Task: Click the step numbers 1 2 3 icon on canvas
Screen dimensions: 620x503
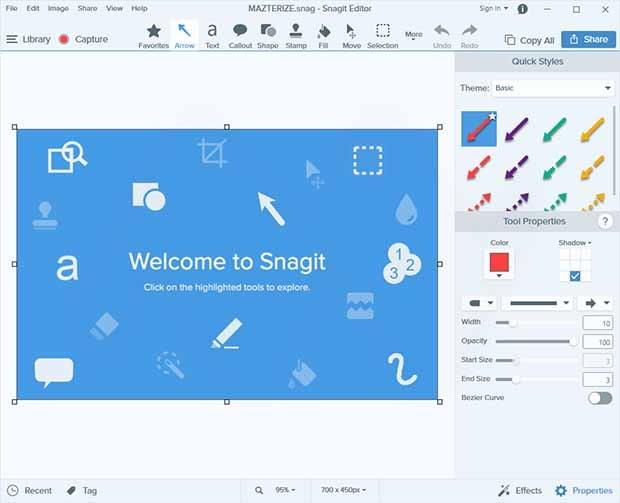Action: pyautogui.click(x=402, y=263)
